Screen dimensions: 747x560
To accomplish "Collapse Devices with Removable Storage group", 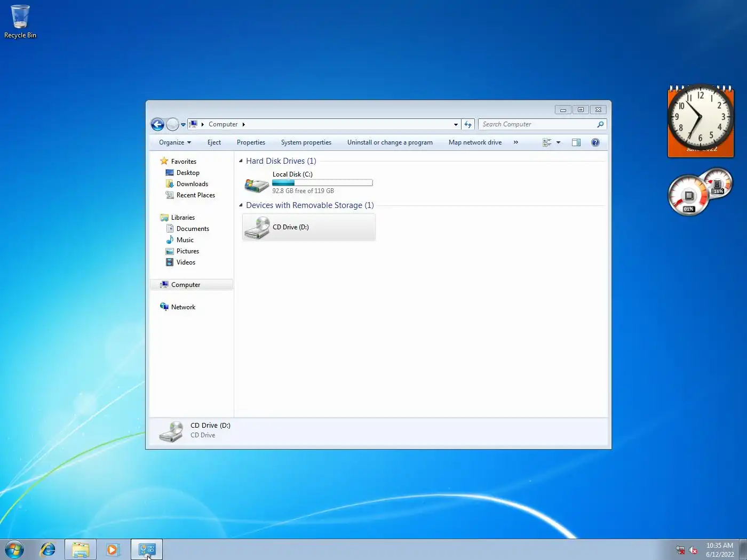I will click(241, 205).
